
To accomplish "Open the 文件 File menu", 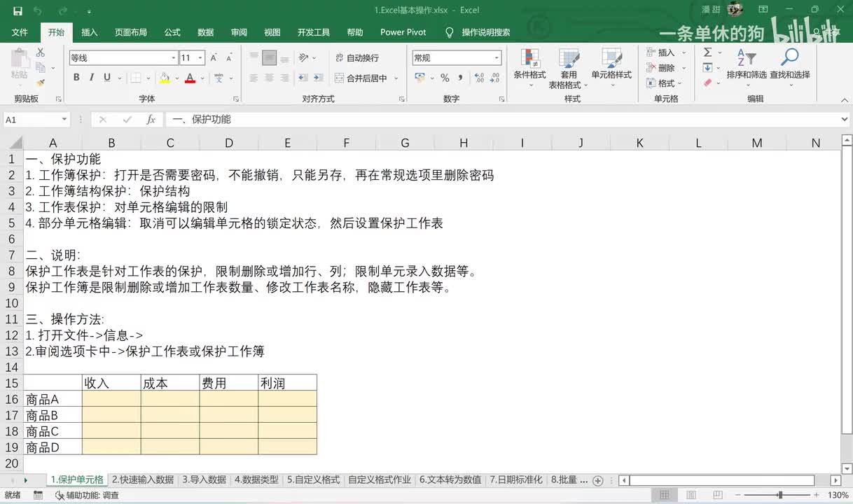I will (x=20, y=32).
